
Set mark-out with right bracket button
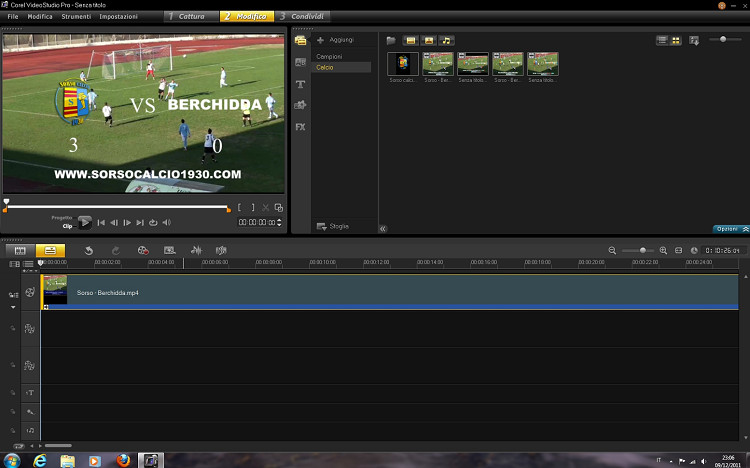pyautogui.click(x=253, y=208)
